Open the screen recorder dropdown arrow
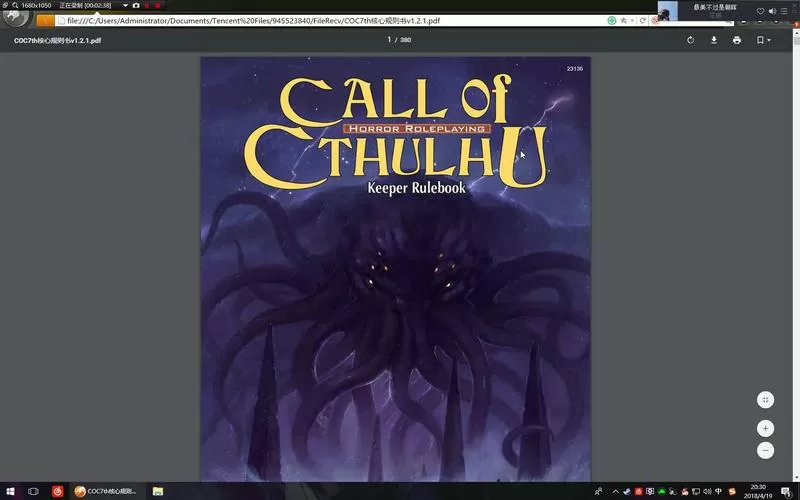The width and height of the screenshot is (800, 500). pyautogui.click(x=125, y=5)
